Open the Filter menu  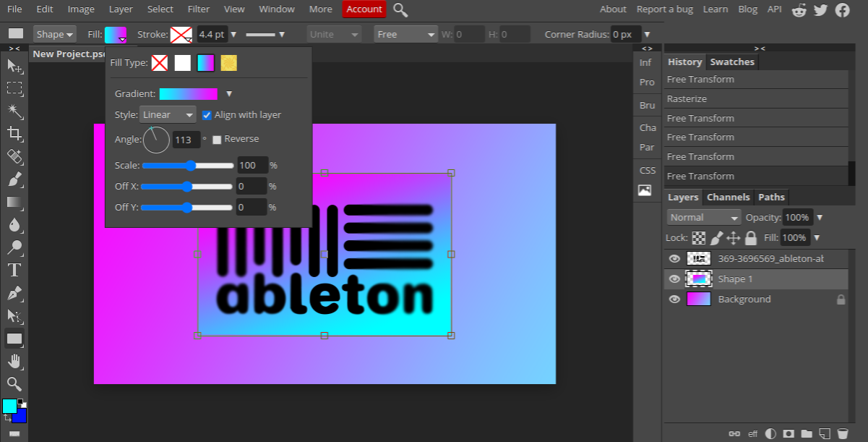(x=198, y=9)
